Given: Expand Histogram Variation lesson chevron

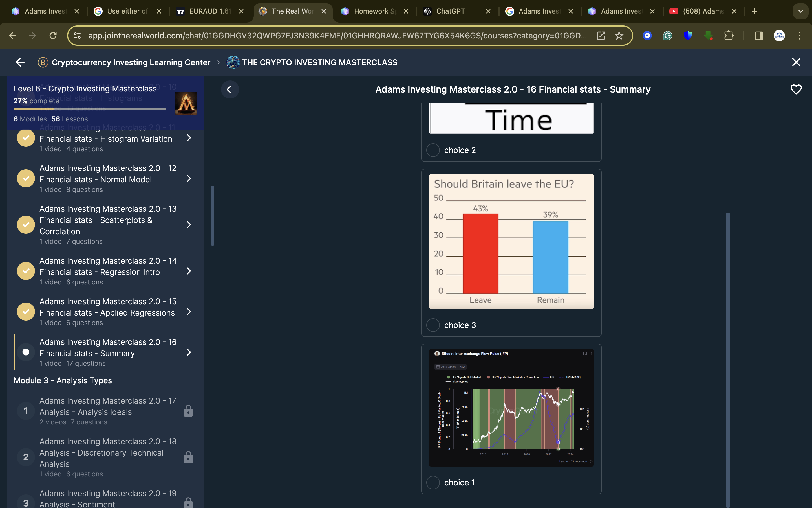Looking at the screenshot, I should pos(189,138).
